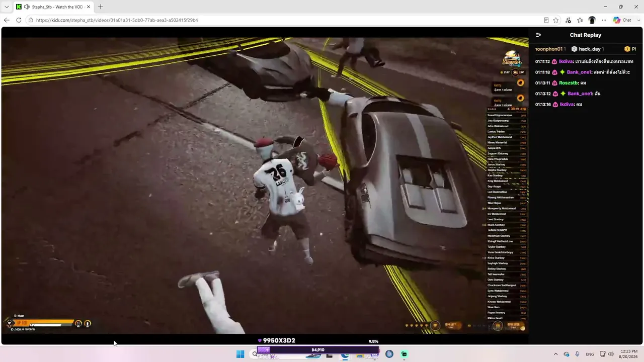This screenshot has width=644, height=362.
Task: Open the media control music icon
Action: [568, 20]
